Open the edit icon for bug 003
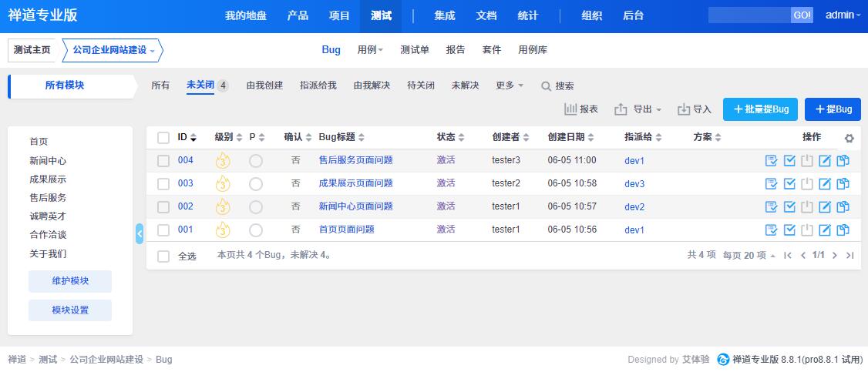 point(825,183)
